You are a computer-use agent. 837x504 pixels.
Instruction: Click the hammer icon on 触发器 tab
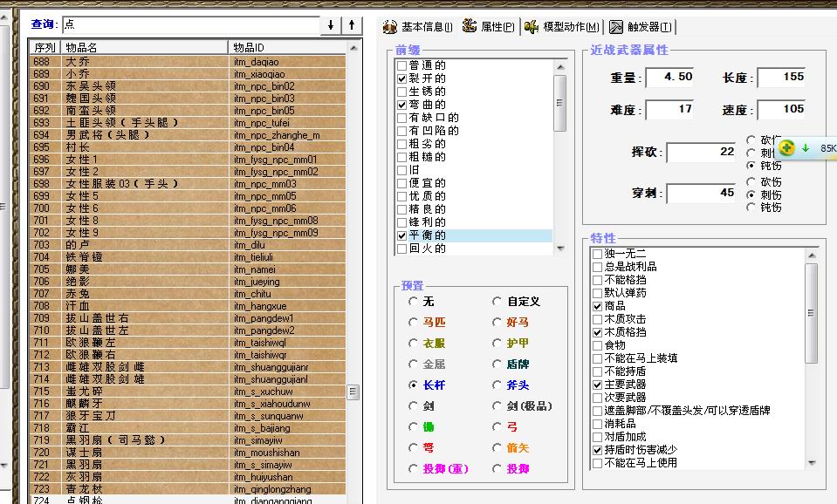616,27
